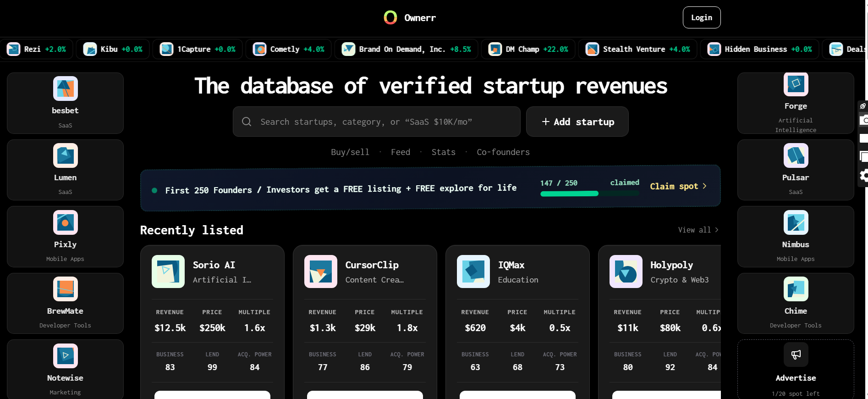Open the CursorClip listing title
Image resolution: width=868 pixels, height=399 pixels.
pos(372,265)
